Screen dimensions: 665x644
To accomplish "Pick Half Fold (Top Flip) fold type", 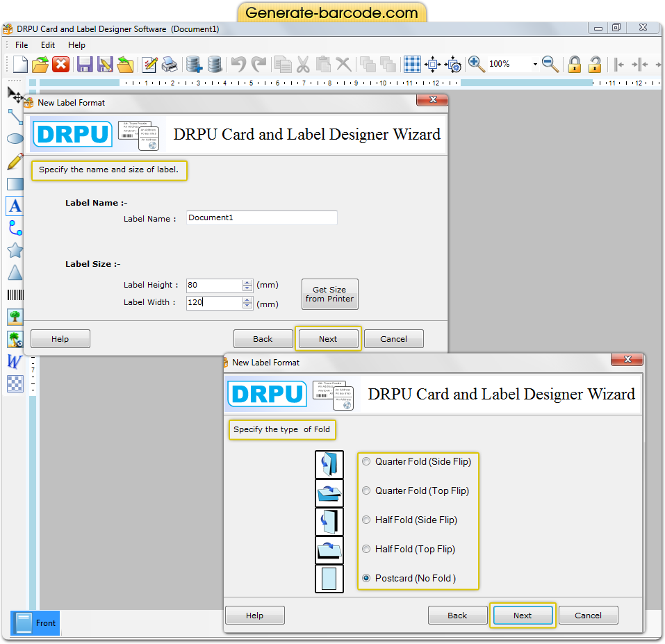I will (366, 549).
